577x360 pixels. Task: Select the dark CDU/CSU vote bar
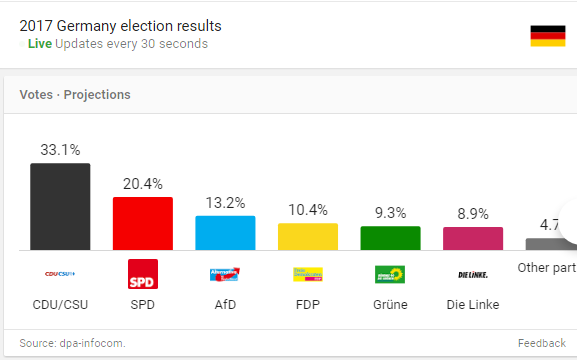[x=60, y=207]
